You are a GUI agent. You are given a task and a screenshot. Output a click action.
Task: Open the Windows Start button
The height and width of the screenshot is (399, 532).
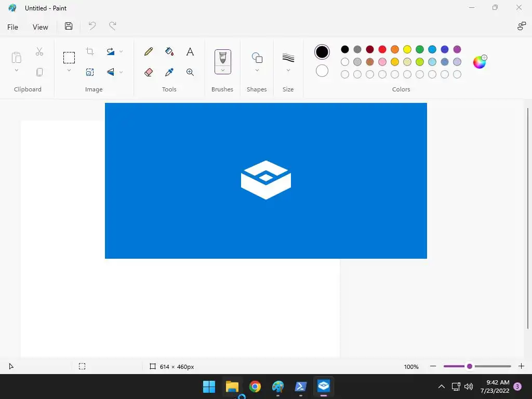(209, 387)
